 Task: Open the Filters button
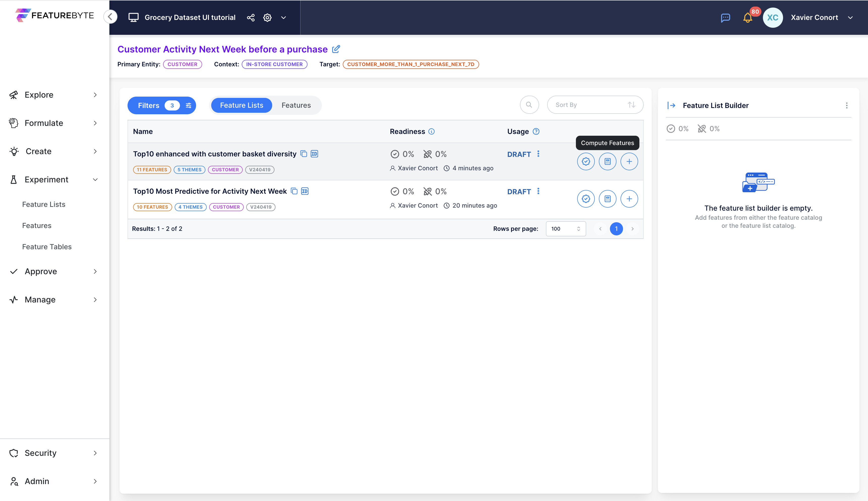[162, 105]
